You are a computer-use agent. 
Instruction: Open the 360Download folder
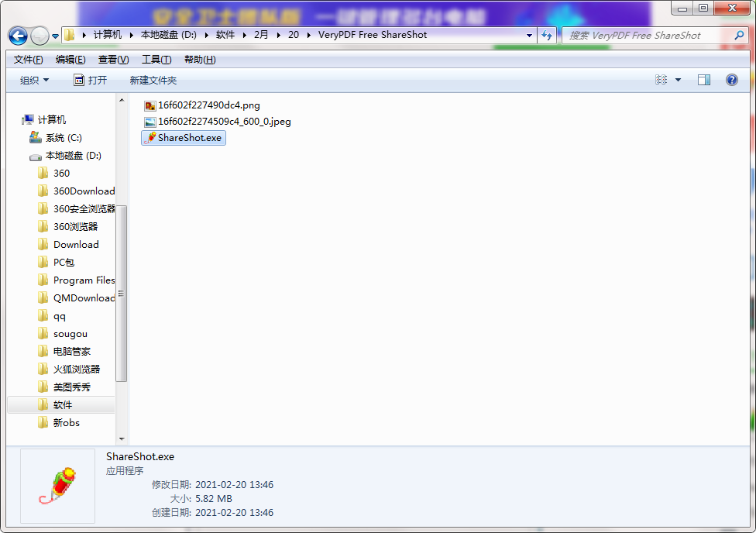(x=84, y=191)
